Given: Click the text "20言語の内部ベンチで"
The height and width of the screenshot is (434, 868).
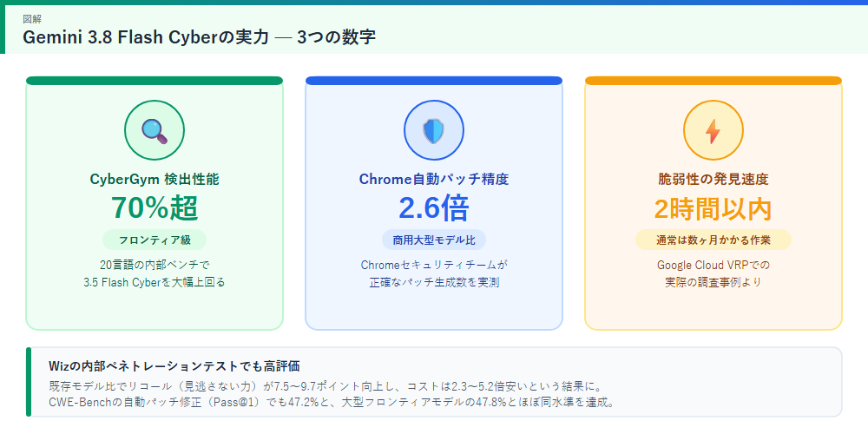Looking at the screenshot, I should (x=155, y=265).
